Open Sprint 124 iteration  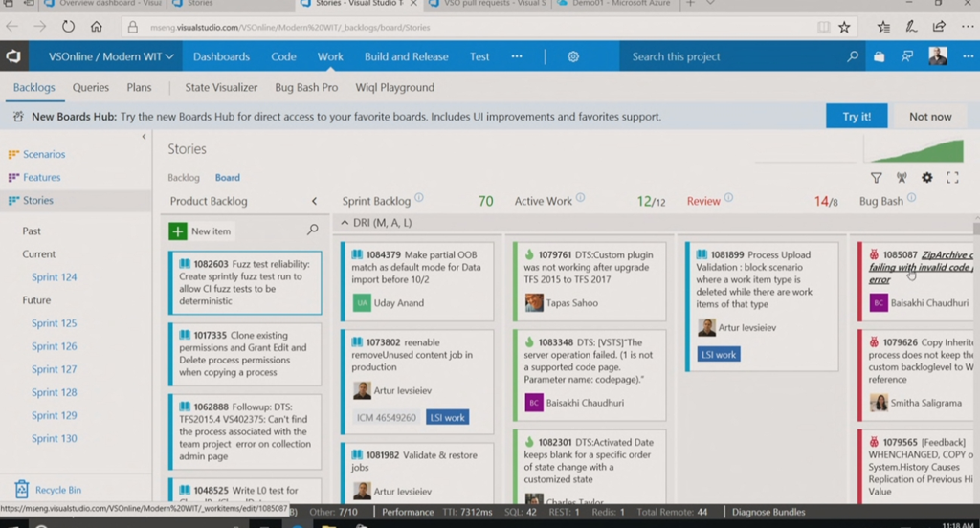coord(55,276)
